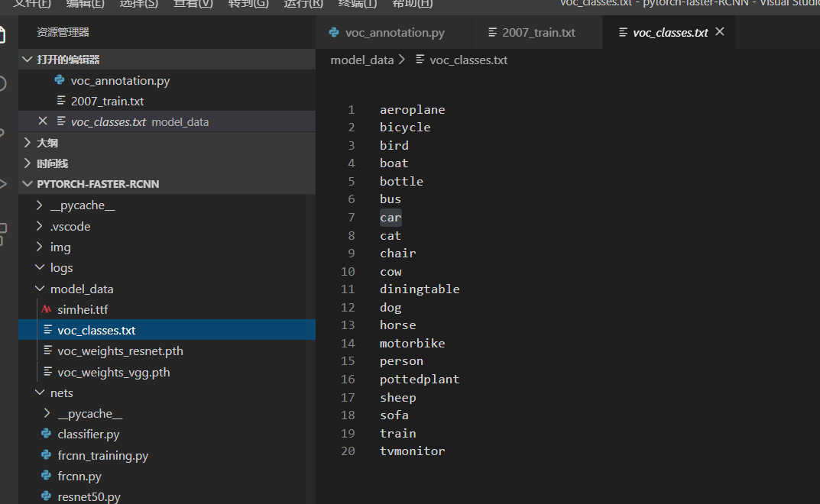Collapse the nets folder
The image size is (820, 504).
[40, 392]
